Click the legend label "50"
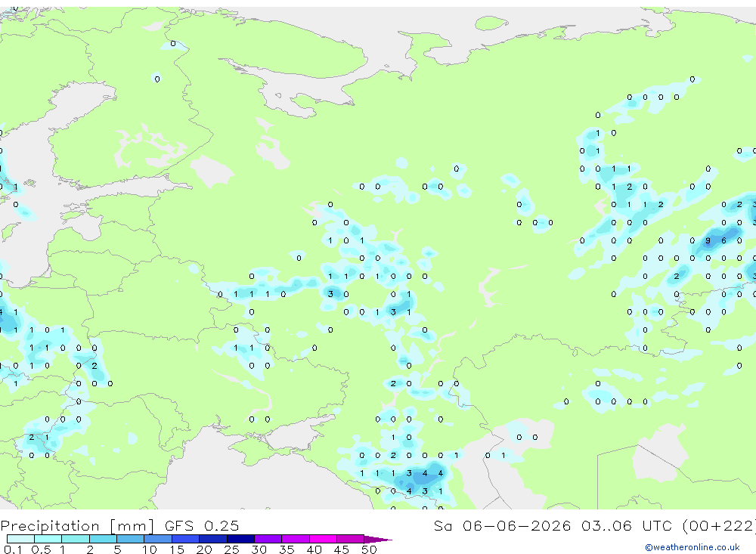This screenshot has height=554, width=756. click(369, 549)
